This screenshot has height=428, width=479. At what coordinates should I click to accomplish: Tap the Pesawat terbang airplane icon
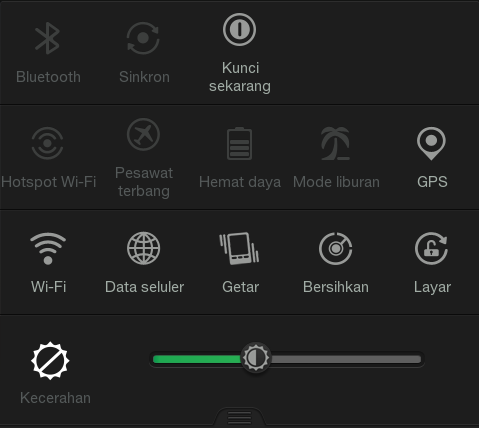click(x=143, y=134)
